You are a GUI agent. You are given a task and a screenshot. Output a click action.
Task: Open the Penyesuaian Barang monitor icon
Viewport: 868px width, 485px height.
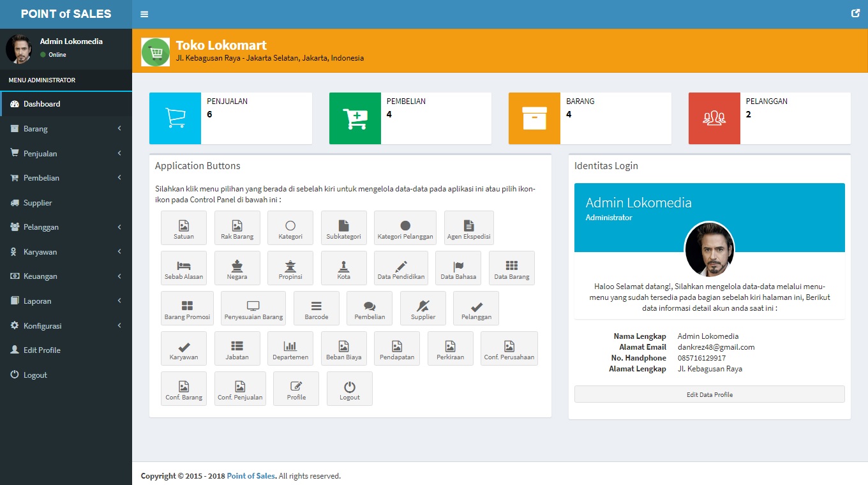253,308
